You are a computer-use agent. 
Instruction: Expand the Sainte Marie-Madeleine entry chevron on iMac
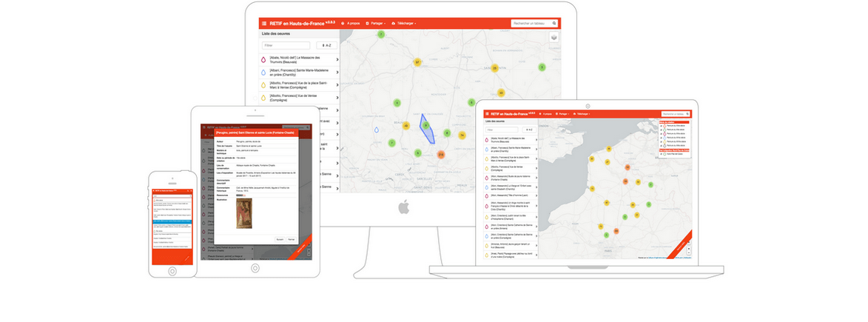point(337,73)
